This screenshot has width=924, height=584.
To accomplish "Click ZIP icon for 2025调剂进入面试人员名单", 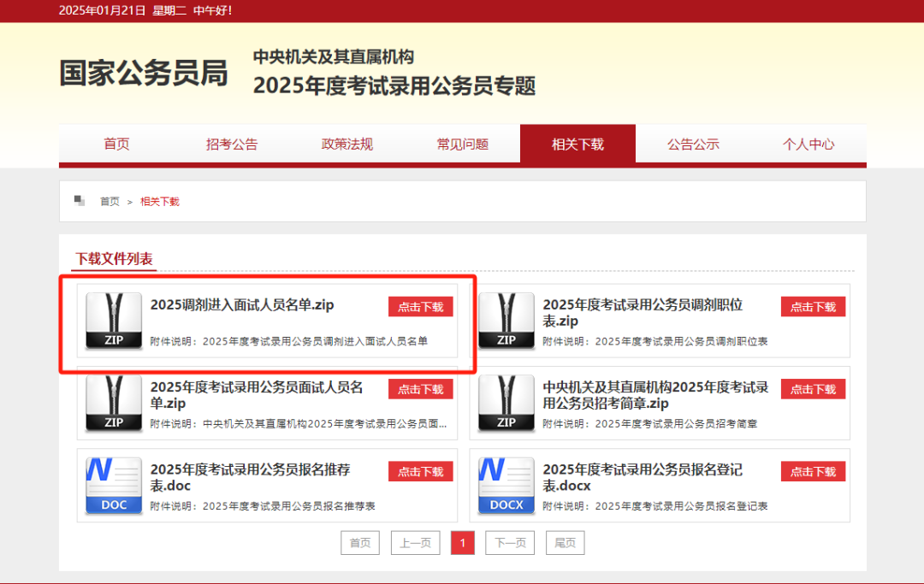I will (x=114, y=321).
